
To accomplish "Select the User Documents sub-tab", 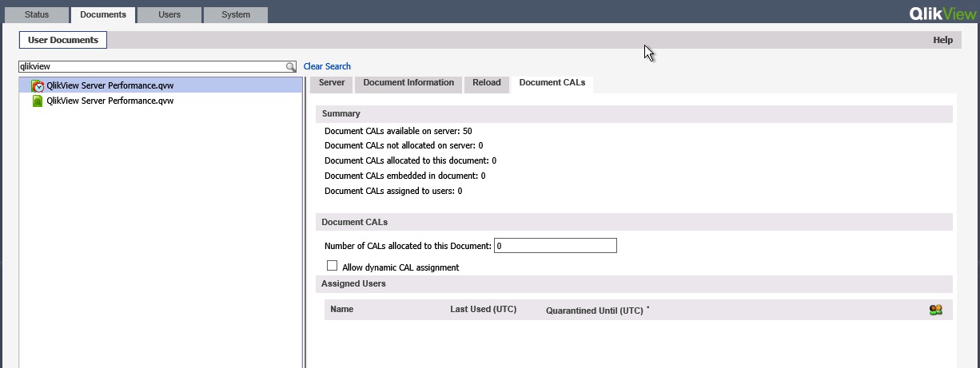I will click(63, 40).
